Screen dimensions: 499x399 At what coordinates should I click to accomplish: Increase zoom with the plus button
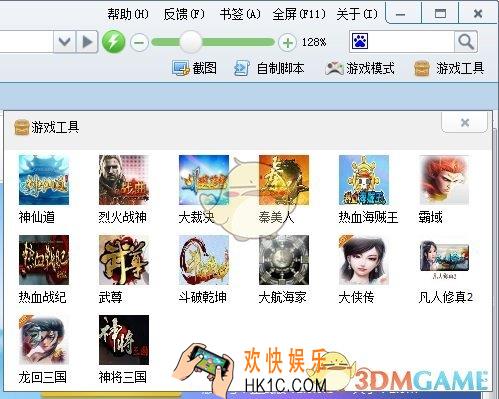(x=287, y=43)
